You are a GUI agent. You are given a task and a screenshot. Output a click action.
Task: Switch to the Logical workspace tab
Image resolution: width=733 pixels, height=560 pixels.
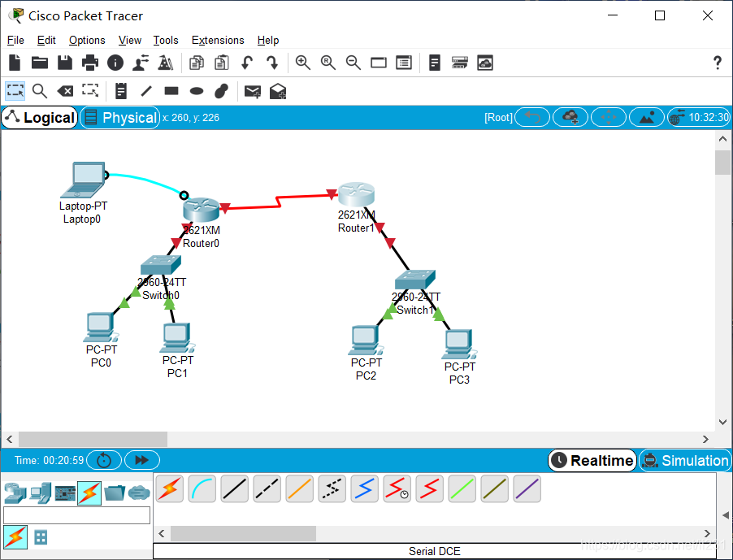pos(40,117)
